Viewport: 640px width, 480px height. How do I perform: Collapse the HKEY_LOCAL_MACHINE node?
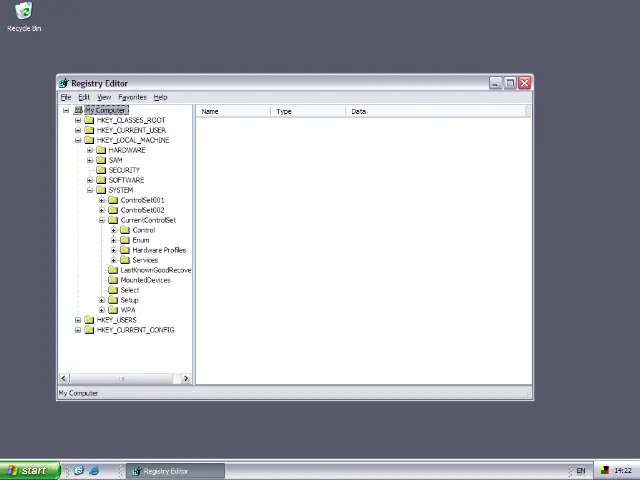[x=78, y=140]
